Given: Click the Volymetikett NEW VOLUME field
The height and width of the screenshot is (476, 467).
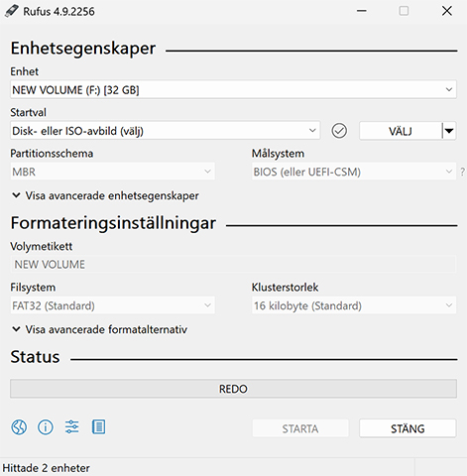Looking at the screenshot, I should [233, 264].
